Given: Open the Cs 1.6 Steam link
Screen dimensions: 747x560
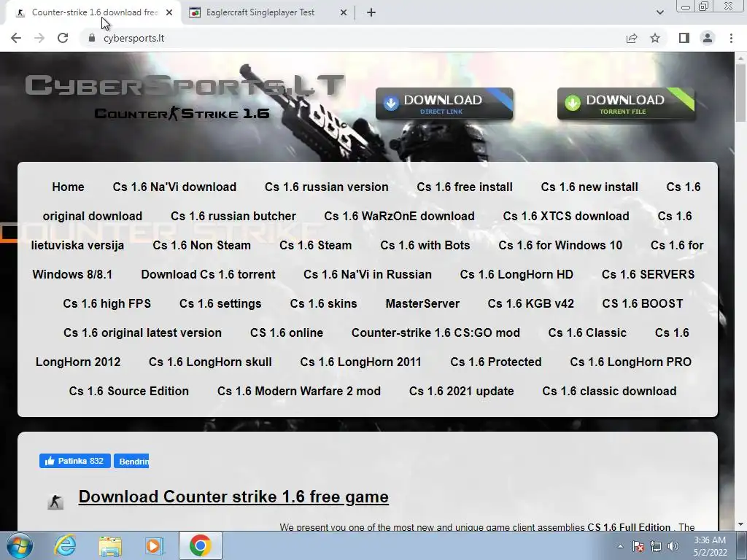Looking at the screenshot, I should [x=315, y=245].
